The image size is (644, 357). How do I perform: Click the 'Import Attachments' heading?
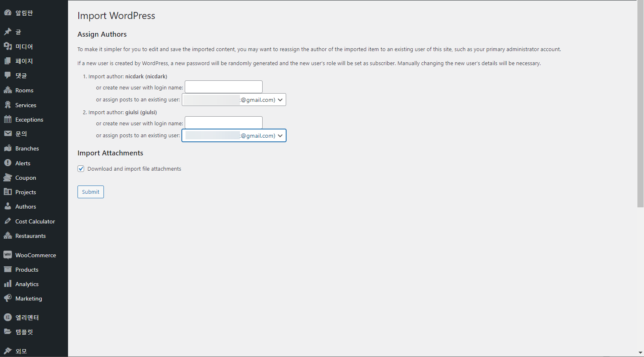110,153
